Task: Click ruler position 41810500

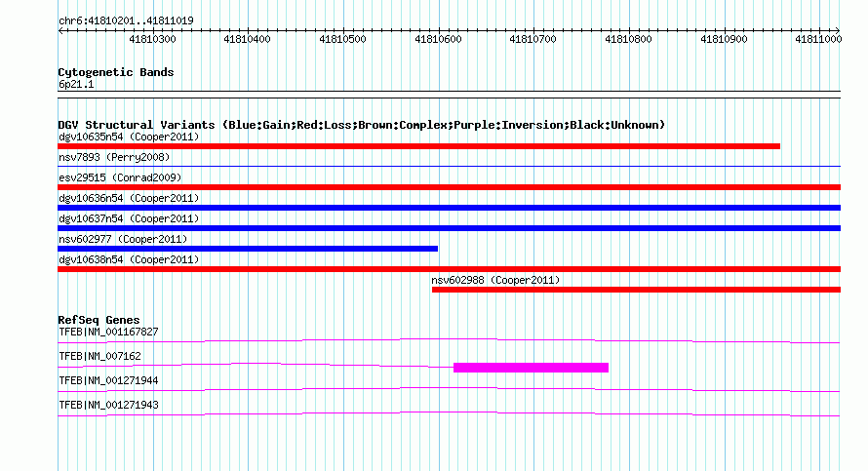Action: pos(342,39)
